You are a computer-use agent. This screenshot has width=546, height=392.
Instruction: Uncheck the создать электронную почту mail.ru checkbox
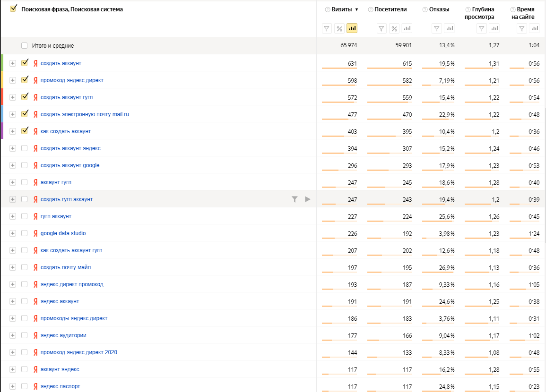[x=25, y=114]
